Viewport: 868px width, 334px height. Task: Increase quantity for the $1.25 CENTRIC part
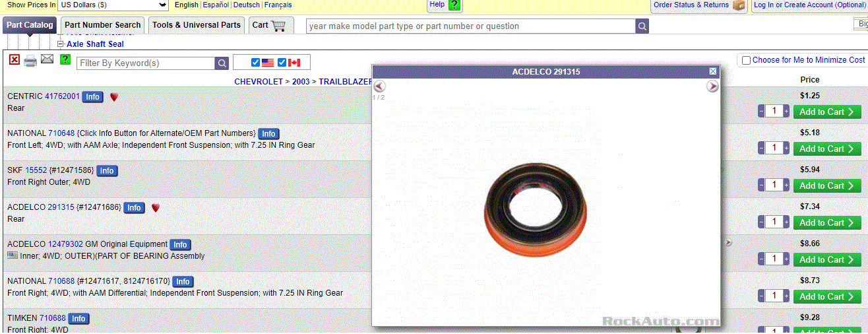point(786,112)
